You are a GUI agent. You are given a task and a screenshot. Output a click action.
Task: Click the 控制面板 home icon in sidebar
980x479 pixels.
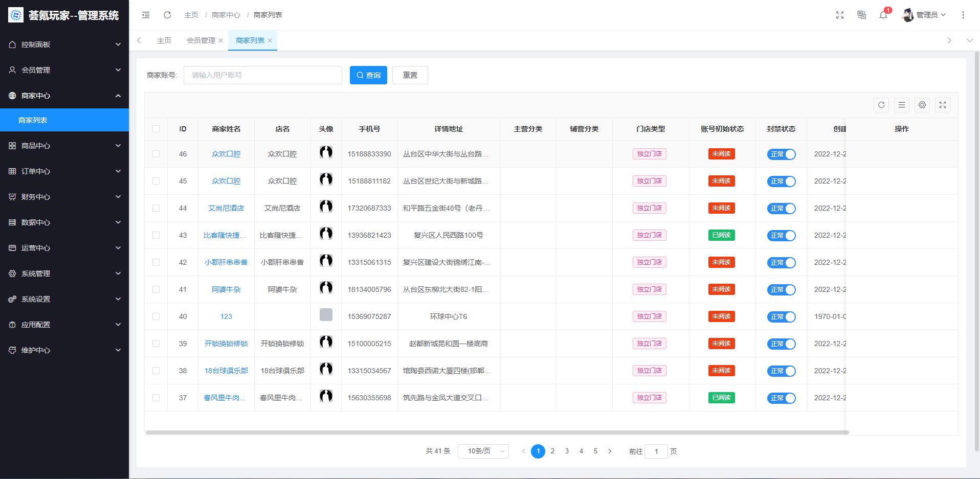click(x=12, y=44)
